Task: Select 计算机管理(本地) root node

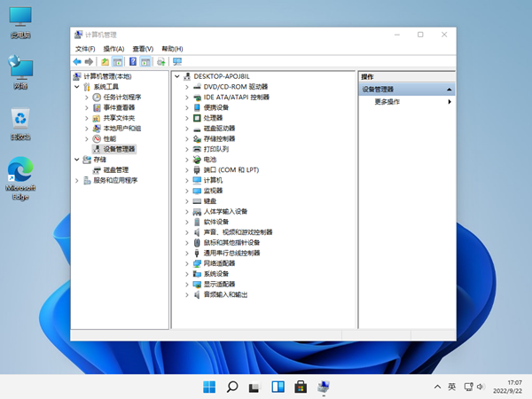Action: coord(107,76)
